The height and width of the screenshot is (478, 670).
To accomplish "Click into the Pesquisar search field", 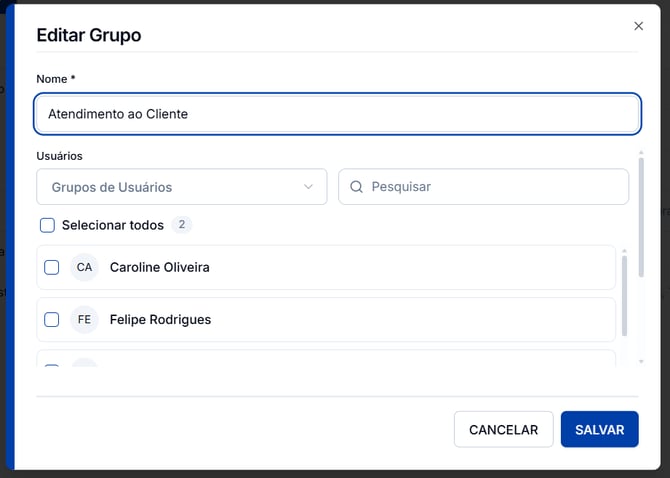I will tap(483, 187).
